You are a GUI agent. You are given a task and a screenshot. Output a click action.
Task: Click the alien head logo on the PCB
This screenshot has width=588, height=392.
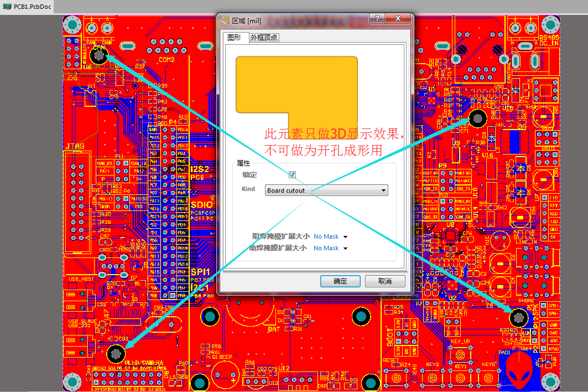(x=519, y=372)
